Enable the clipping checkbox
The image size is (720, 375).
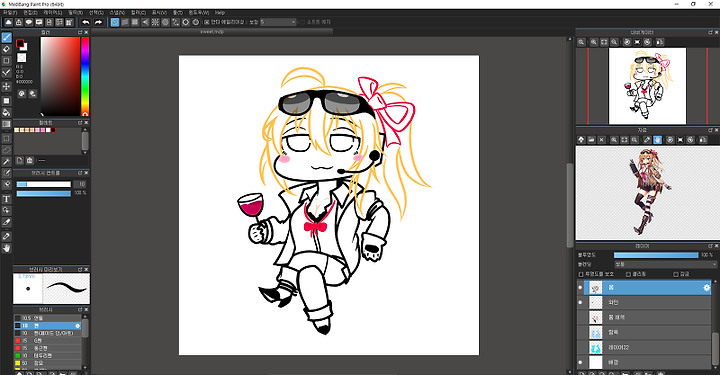628,274
